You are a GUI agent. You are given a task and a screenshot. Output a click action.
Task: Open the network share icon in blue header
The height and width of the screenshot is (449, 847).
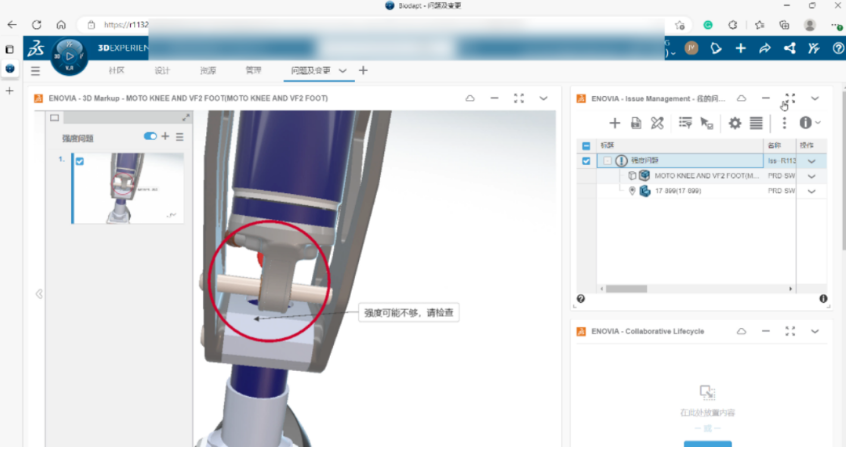point(790,49)
